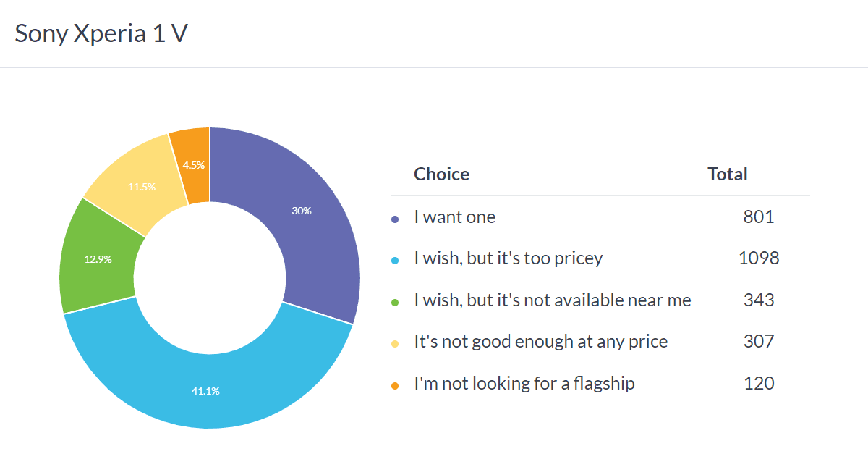Click green legend dot for 'not available near me'
This screenshot has height=454, width=868.
pos(395,301)
